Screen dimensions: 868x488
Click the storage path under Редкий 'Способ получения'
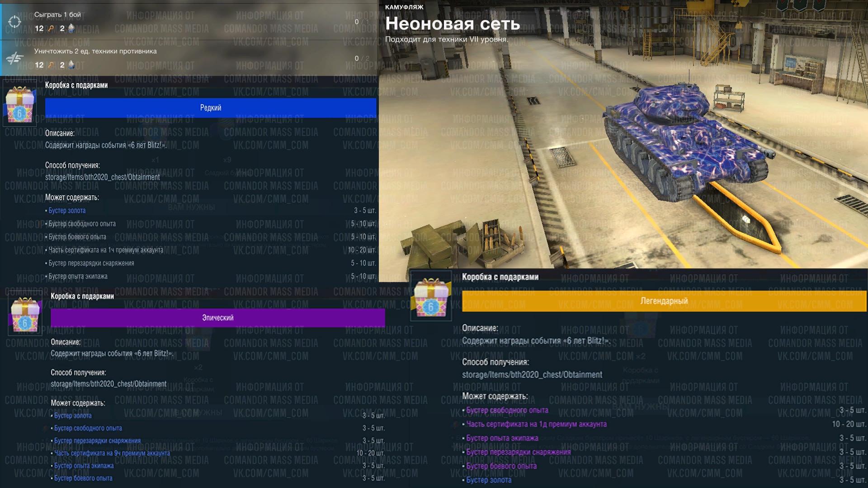click(x=103, y=177)
